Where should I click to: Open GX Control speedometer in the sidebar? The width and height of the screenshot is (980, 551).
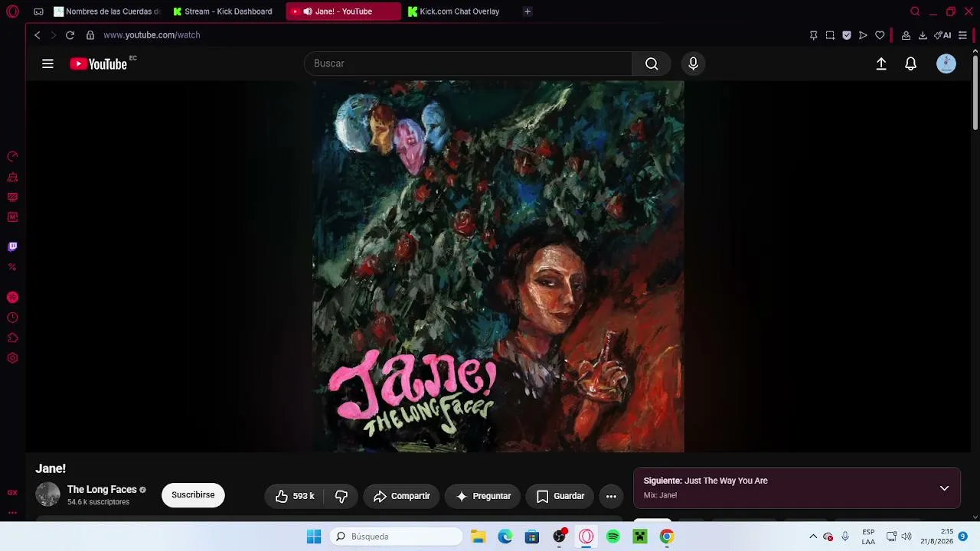pos(12,157)
